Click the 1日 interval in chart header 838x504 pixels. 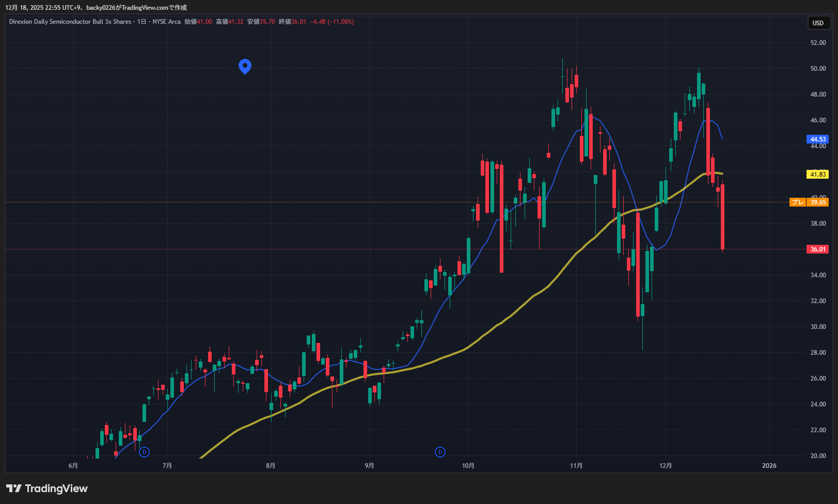(x=141, y=22)
